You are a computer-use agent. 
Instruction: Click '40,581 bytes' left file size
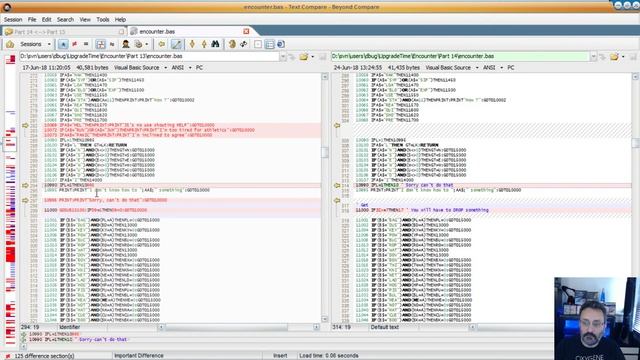(92, 68)
